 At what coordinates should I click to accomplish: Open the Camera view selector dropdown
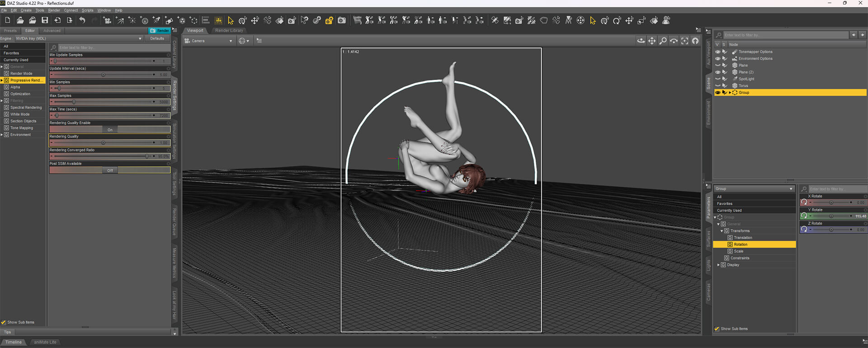coord(208,41)
